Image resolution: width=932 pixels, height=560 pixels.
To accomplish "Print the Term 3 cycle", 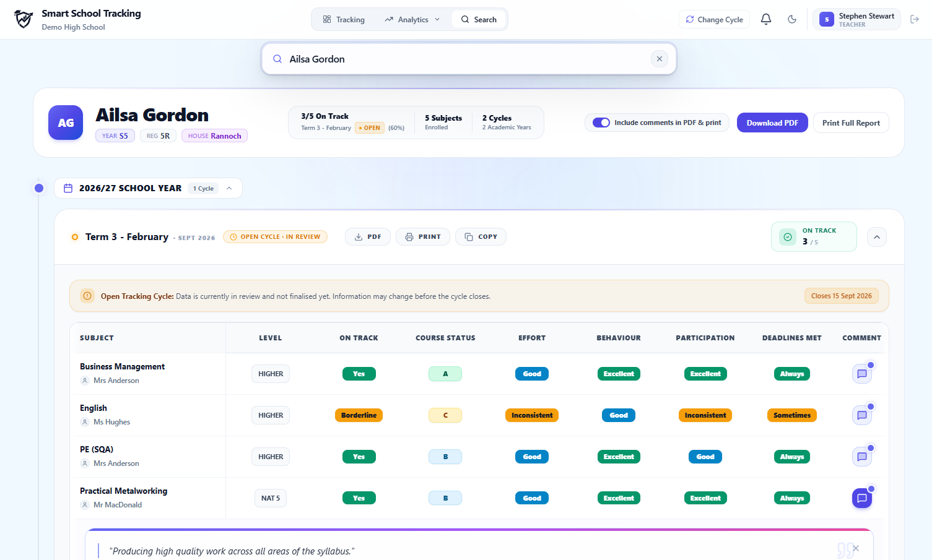I will tap(423, 237).
